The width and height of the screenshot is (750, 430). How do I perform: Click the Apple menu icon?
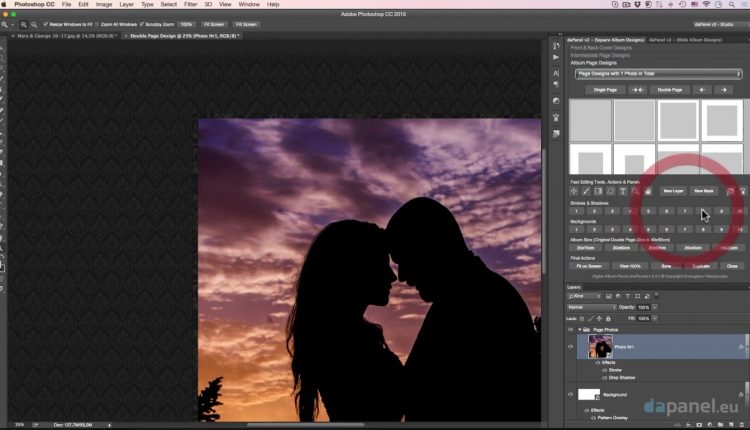[5, 4]
